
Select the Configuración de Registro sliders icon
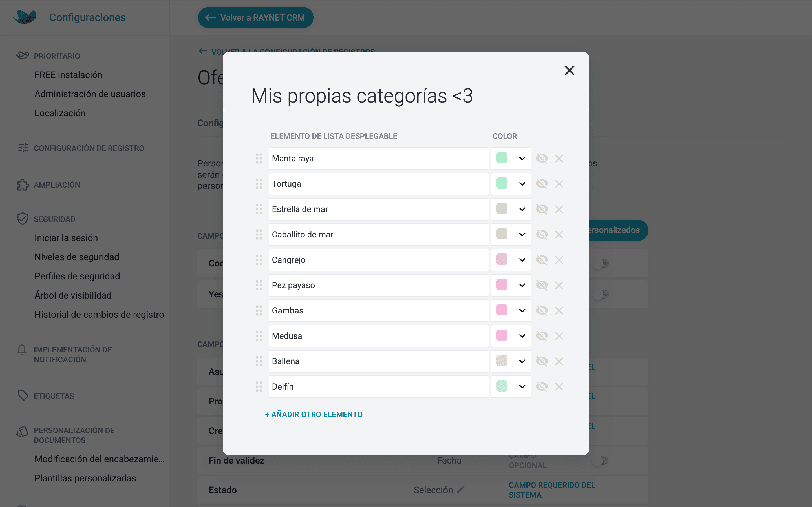click(x=22, y=148)
